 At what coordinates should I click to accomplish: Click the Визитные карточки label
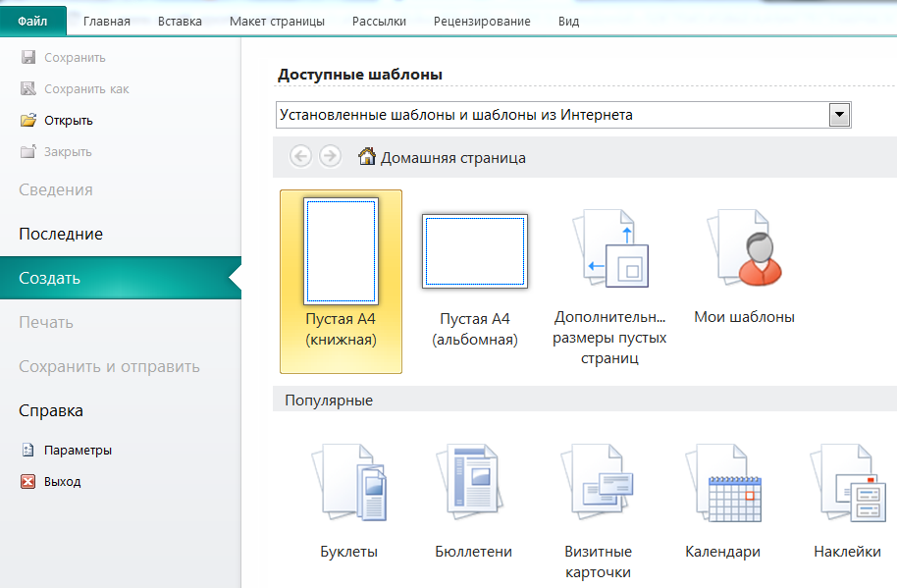598,561
